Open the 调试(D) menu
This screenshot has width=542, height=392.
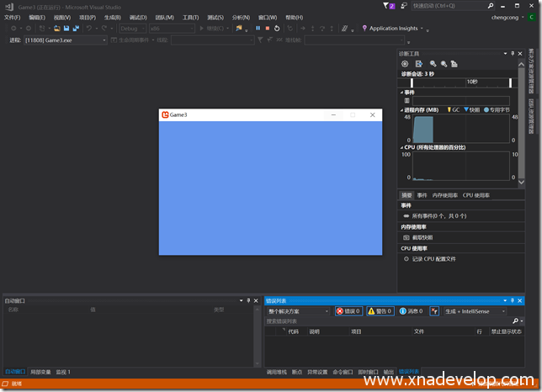pyautogui.click(x=138, y=17)
